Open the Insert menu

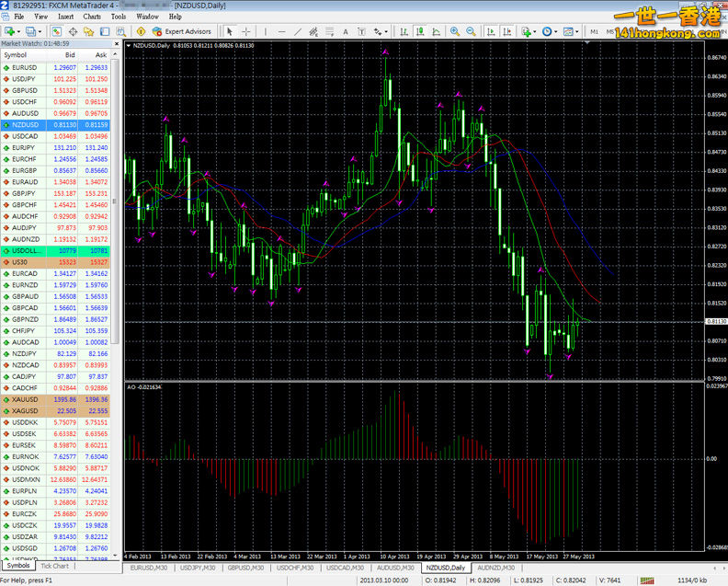65,17
